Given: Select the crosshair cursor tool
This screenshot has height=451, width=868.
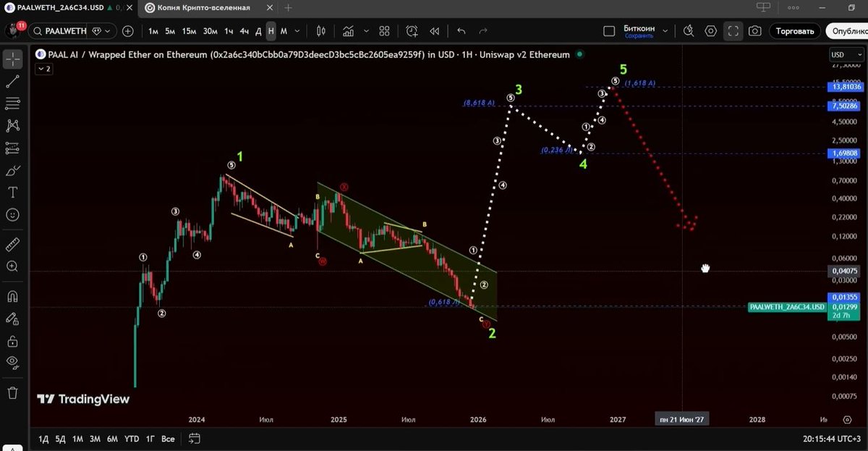Looking at the screenshot, I should pyautogui.click(x=12, y=59).
